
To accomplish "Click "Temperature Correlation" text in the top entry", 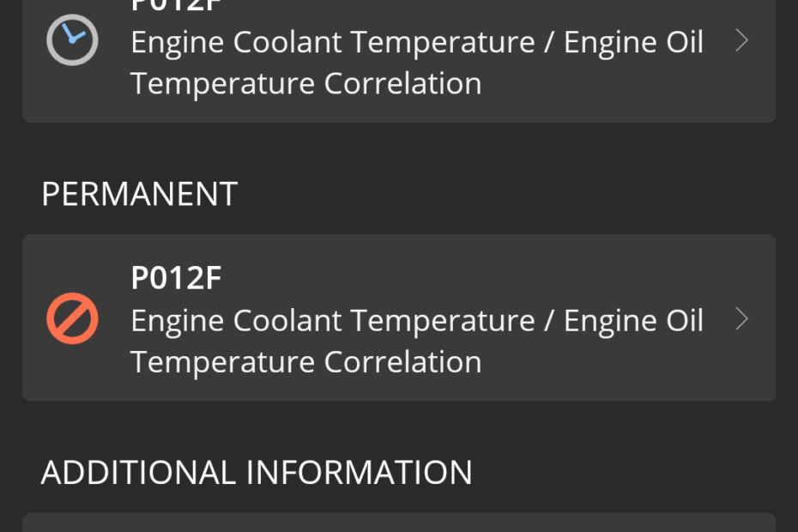I will 305,83.
